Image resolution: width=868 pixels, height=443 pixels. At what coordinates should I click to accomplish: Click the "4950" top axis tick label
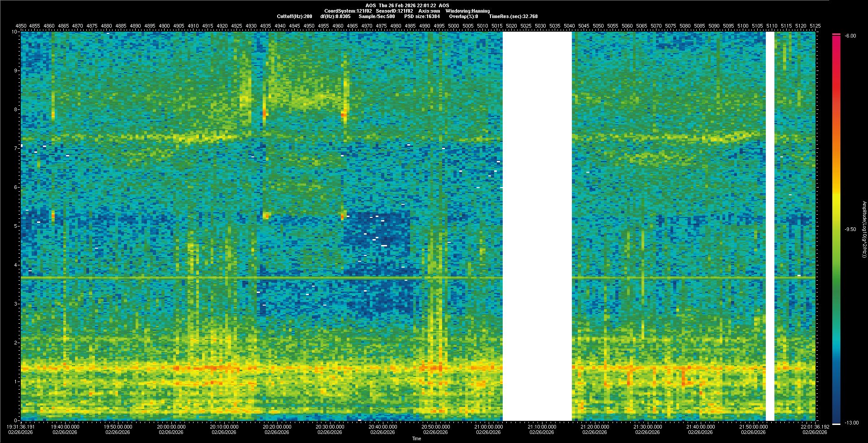click(309, 26)
